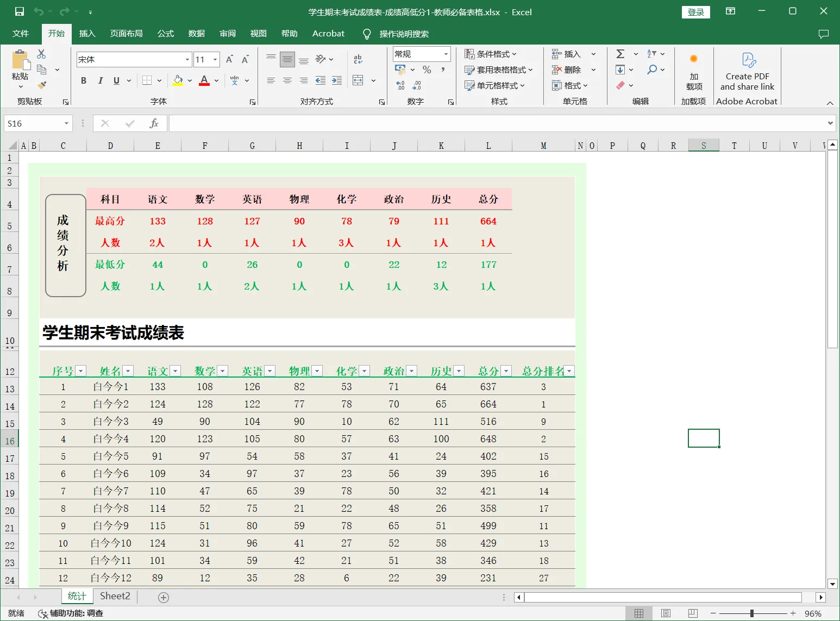840x621 pixels.
Task: Apply the yellow fill color
Action: [x=178, y=80]
